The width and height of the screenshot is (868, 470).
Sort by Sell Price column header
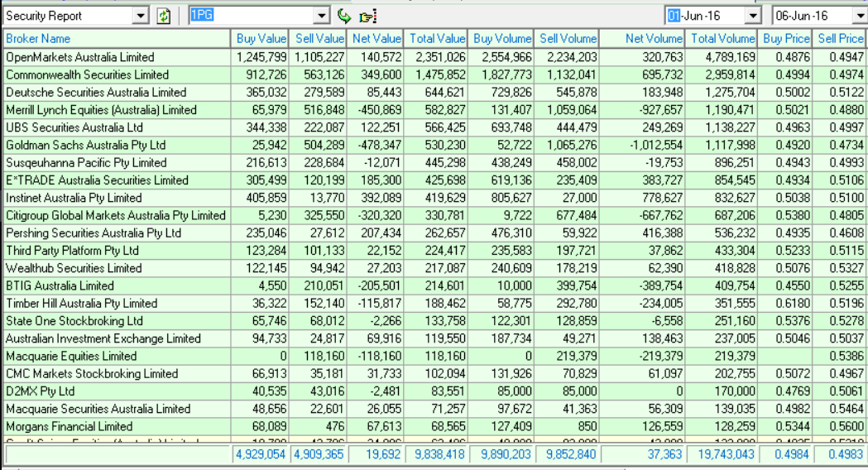pos(840,39)
